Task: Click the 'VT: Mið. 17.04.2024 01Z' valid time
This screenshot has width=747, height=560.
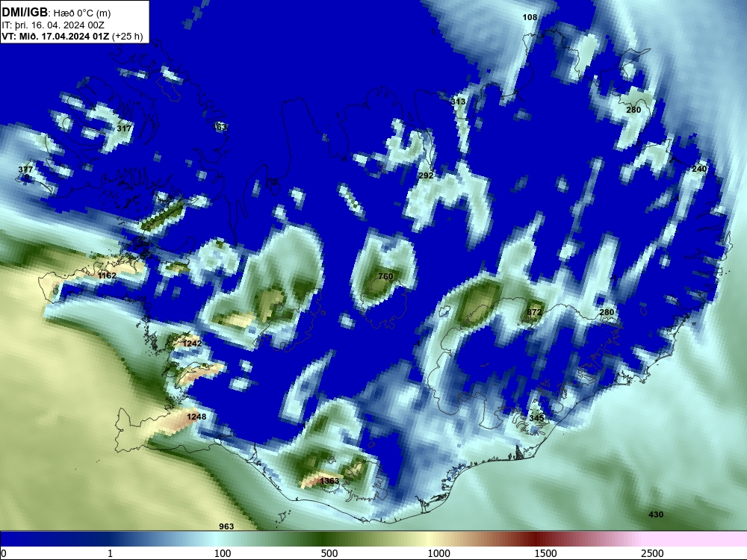Action: tap(55, 36)
